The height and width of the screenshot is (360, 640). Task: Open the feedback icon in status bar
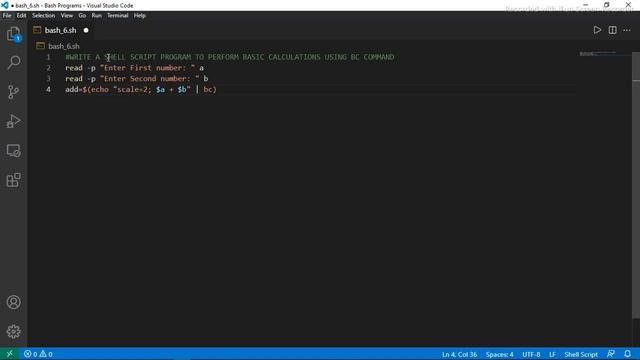pyautogui.click(x=611, y=354)
